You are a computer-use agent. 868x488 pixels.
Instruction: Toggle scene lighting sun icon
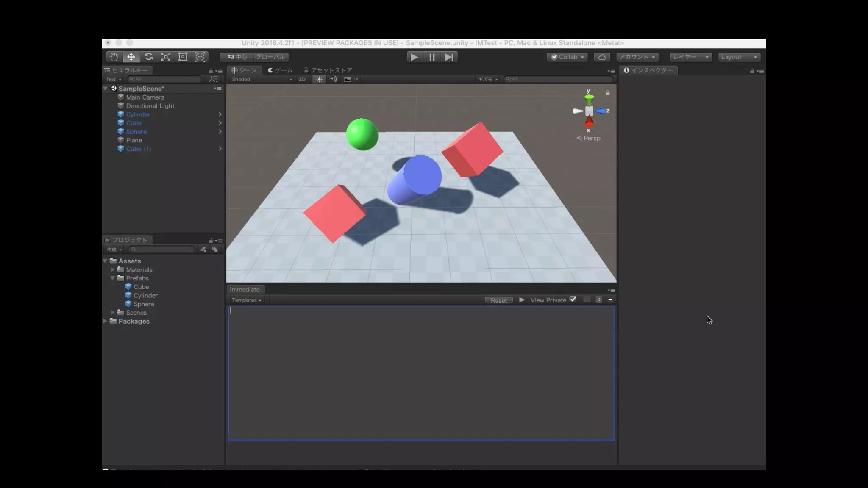[319, 79]
